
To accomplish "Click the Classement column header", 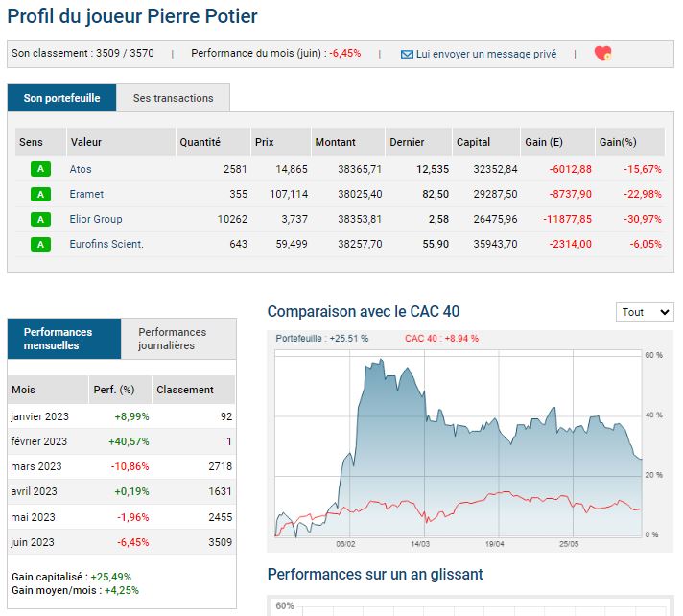I will point(184,390).
